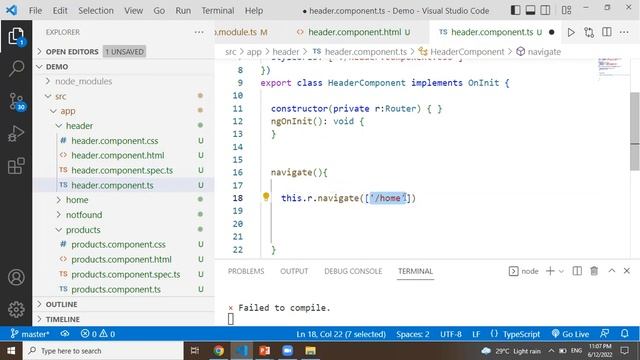The width and height of the screenshot is (640, 360).
Task: Synchronize changes cloud icon in status bar
Action: coord(65,334)
